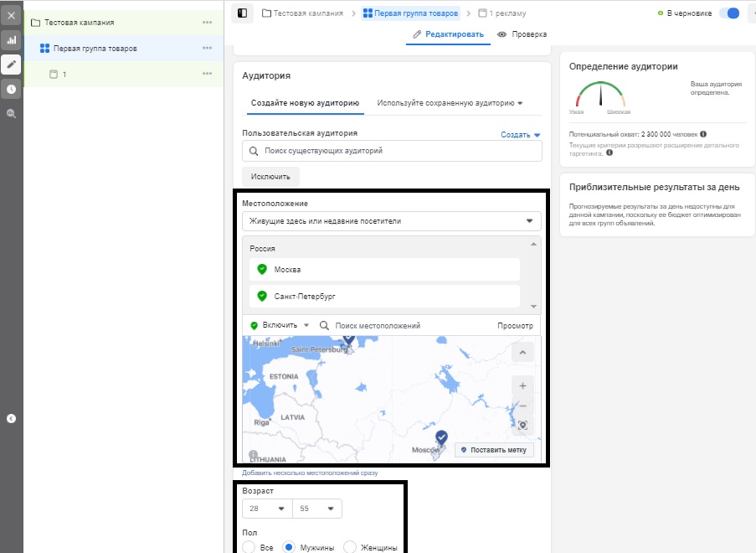Toggle the side panel layout icon

[x=243, y=13]
